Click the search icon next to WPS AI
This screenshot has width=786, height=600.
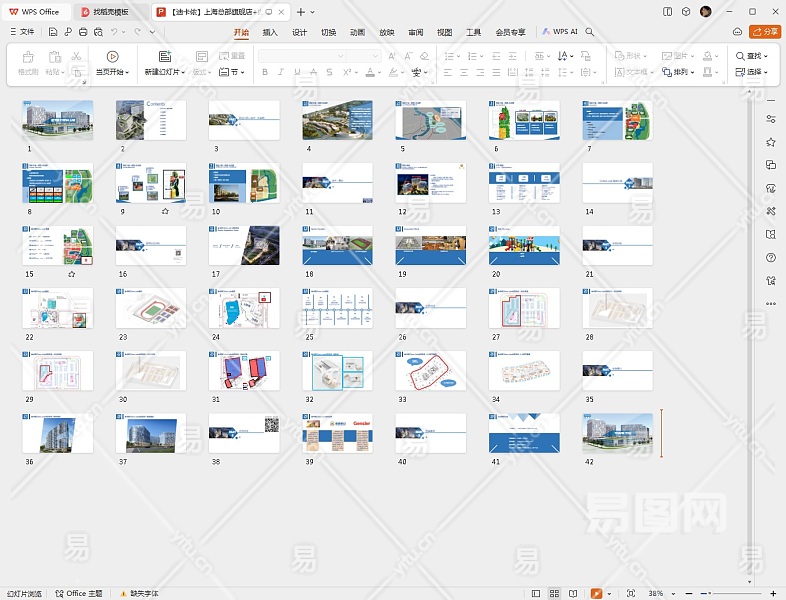pyautogui.click(x=591, y=32)
